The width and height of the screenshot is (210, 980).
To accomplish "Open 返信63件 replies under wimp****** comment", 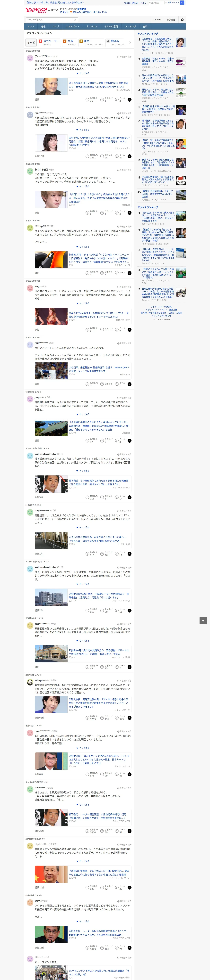I will pos(39,718).
